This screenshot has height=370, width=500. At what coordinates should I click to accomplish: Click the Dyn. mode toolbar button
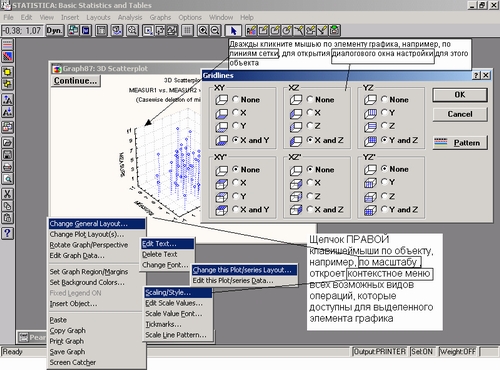point(54,30)
